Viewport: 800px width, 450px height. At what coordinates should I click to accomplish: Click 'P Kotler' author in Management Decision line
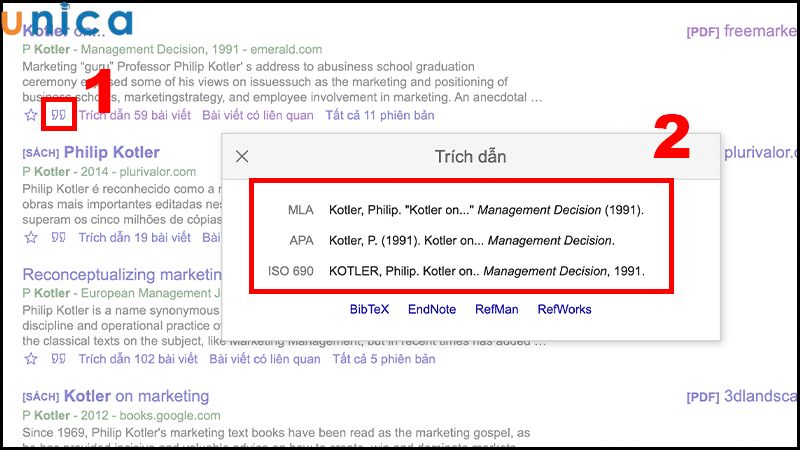pyautogui.click(x=46, y=49)
